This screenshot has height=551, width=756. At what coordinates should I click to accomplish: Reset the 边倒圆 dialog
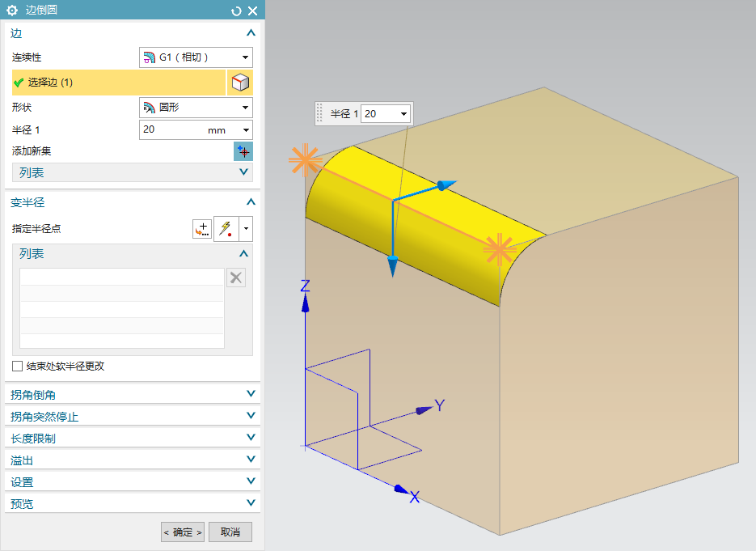coord(236,11)
